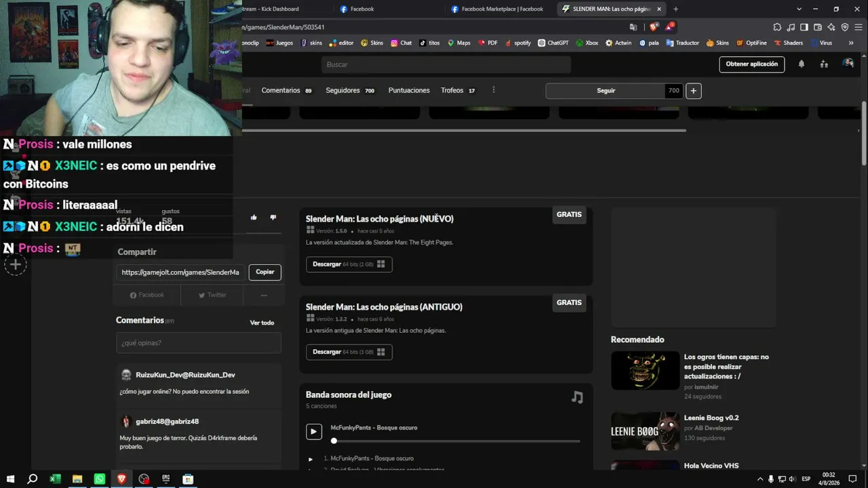Screen dimensions: 868x488
Task: Open the three-dot more sharing options
Action: click(x=264, y=295)
